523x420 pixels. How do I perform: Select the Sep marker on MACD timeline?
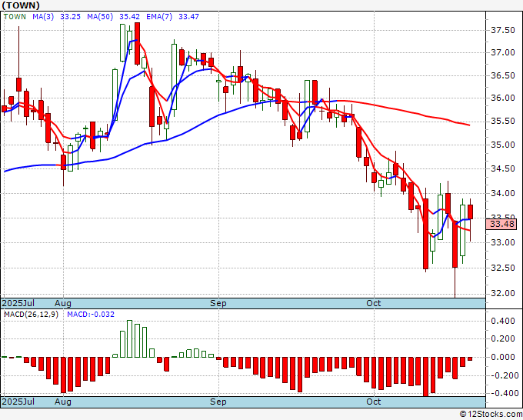(218, 402)
